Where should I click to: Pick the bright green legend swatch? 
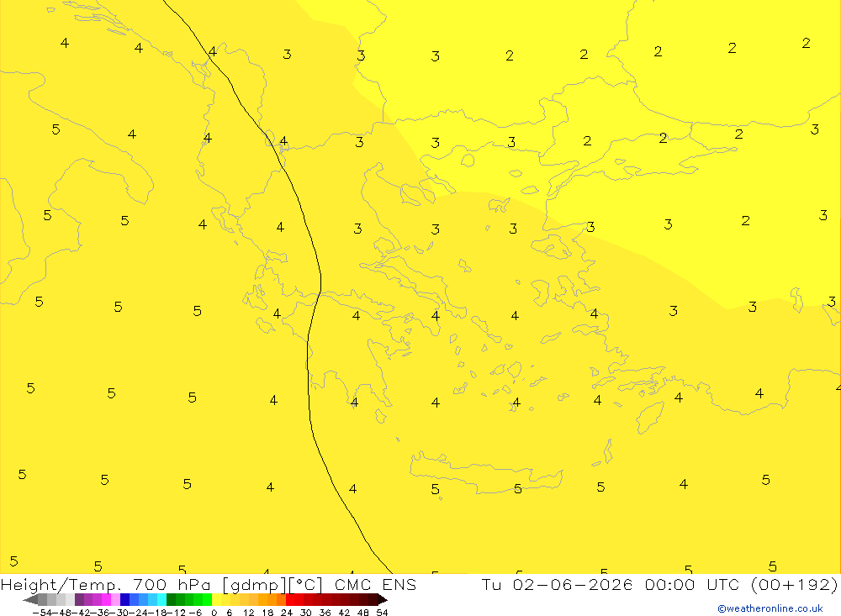(x=207, y=600)
